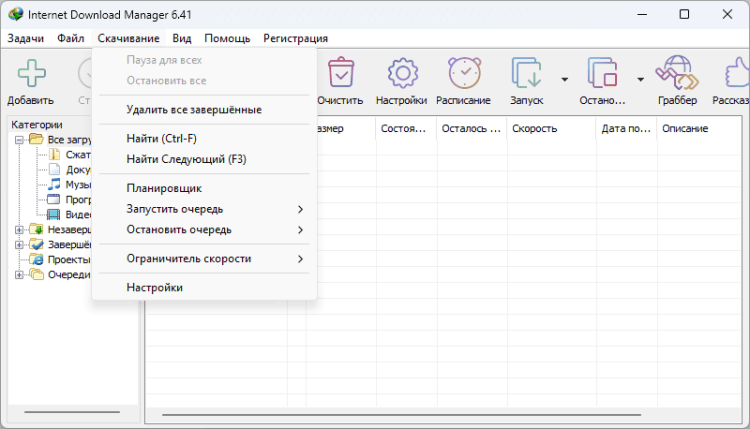Select the Video category film icon
The image size is (750, 429).
(x=54, y=214)
